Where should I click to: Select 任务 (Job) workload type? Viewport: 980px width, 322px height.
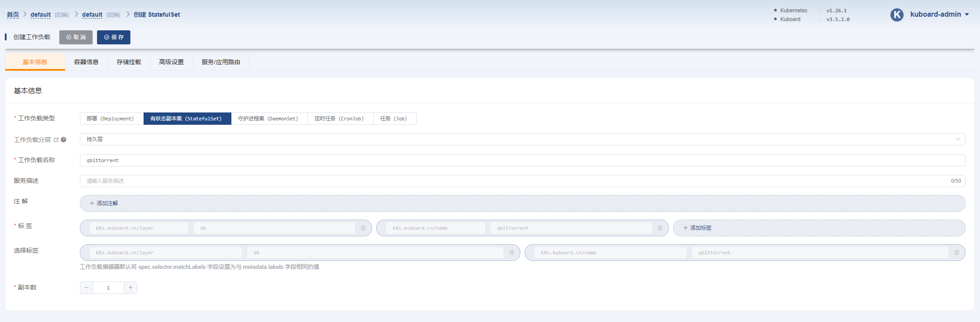pyautogui.click(x=395, y=119)
